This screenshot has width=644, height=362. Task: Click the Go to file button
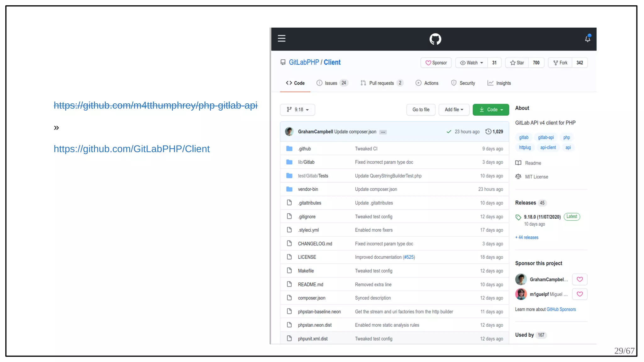tap(421, 110)
